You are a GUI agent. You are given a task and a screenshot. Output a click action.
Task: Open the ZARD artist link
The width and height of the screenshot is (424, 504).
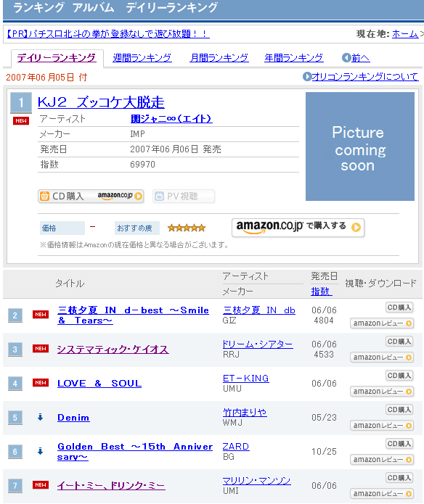[x=236, y=447]
